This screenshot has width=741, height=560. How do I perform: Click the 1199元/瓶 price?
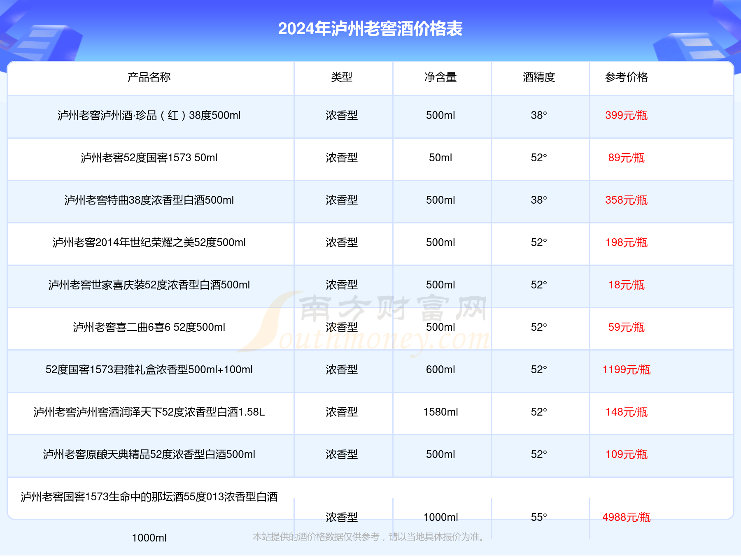pos(627,369)
